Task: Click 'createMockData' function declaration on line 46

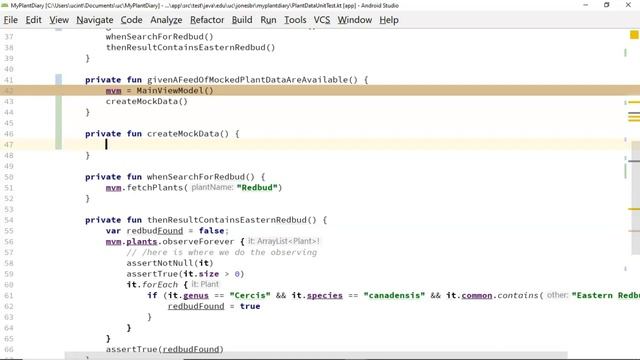Action: [x=183, y=133]
